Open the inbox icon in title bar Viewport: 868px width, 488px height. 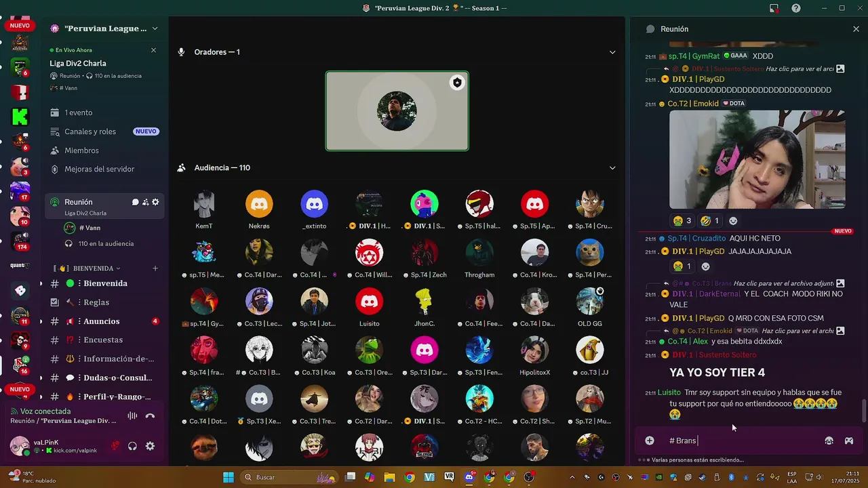point(774,8)
